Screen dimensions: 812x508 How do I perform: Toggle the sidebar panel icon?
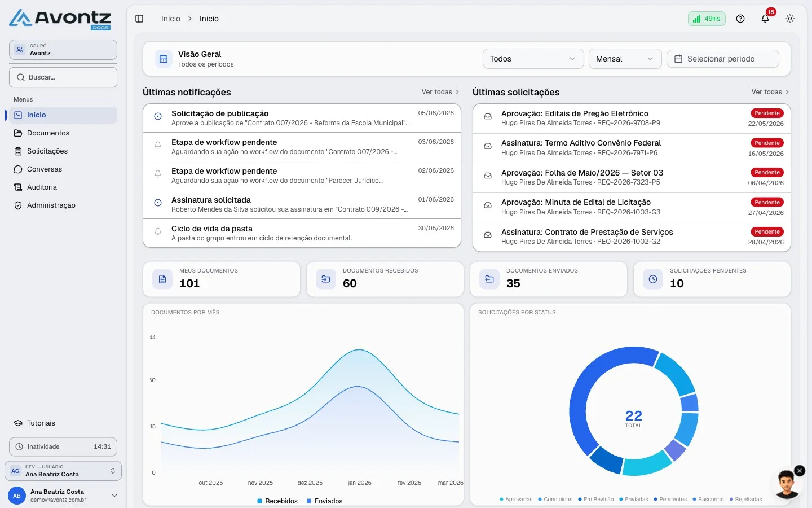coord(139,19)
